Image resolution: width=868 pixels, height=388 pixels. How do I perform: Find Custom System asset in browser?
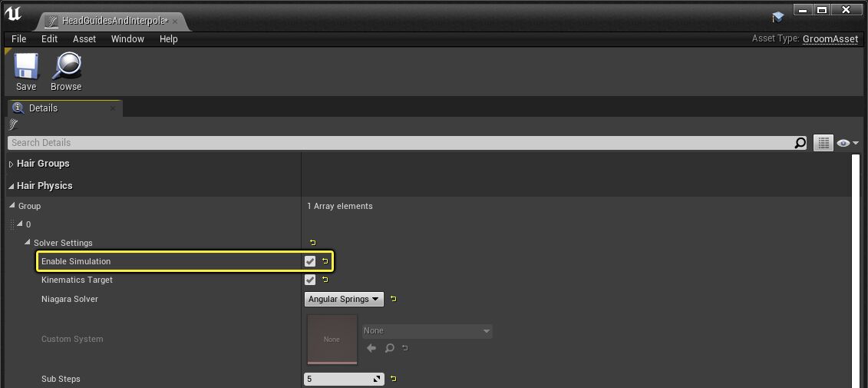pos(390,348)
